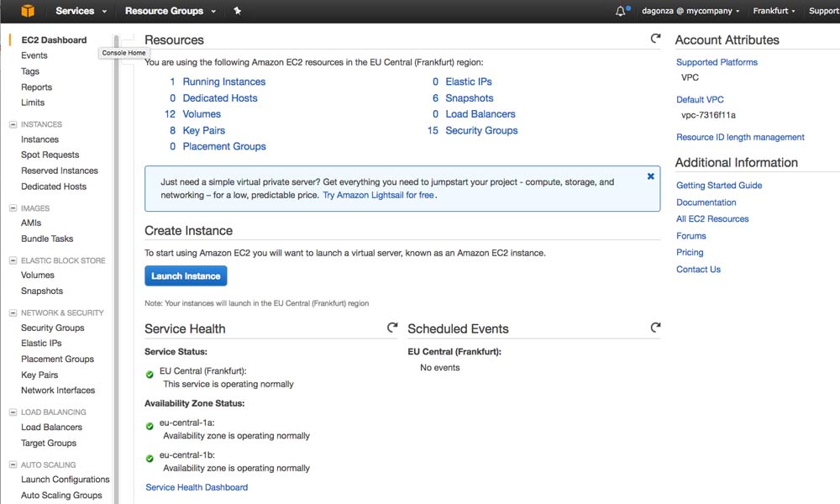Click the green status icon for eu-central-1a
Viewport: 840px width, 504px height.
tap(150, 425)
